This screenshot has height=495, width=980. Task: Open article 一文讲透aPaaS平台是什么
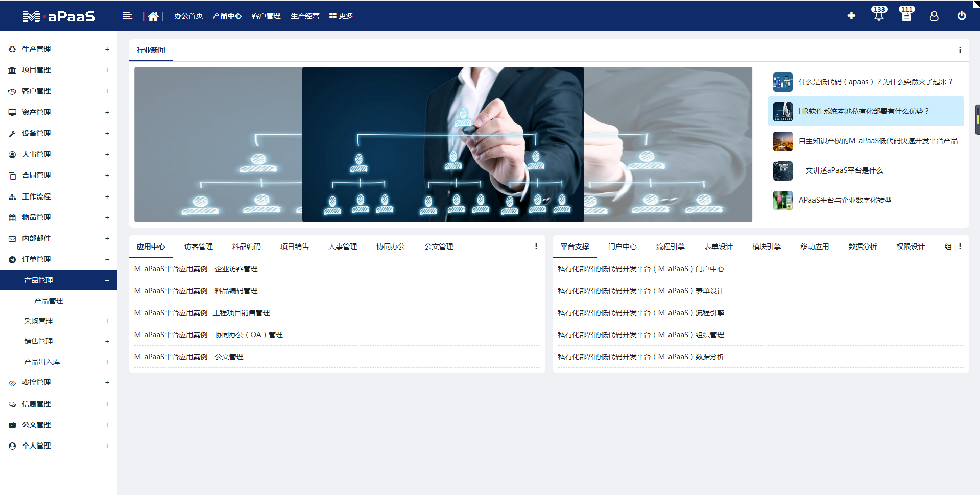click(x=841, y=171)
